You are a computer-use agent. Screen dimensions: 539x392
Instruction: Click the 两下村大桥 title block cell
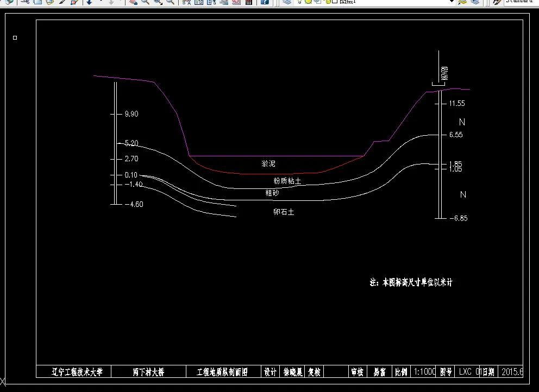[148, 372]
